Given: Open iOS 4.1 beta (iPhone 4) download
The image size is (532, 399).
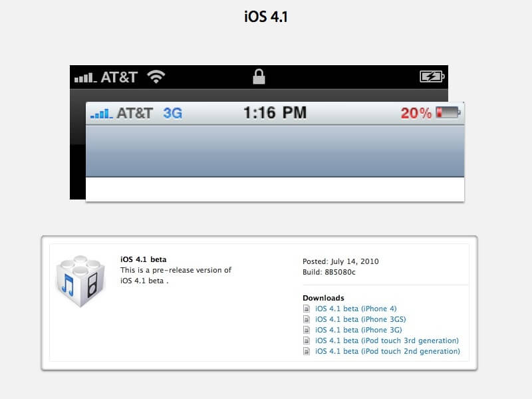Looking at the screenshot, I should (x=356, y=309).
